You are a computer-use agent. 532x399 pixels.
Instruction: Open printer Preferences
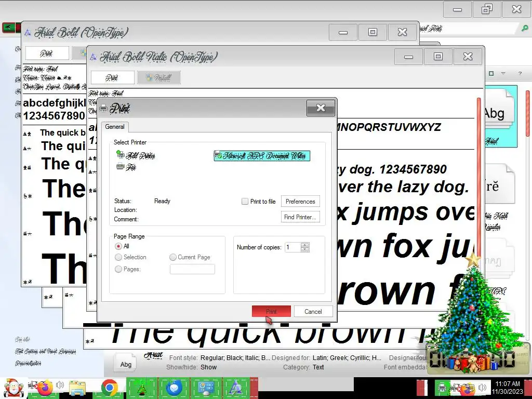point(300,201)
